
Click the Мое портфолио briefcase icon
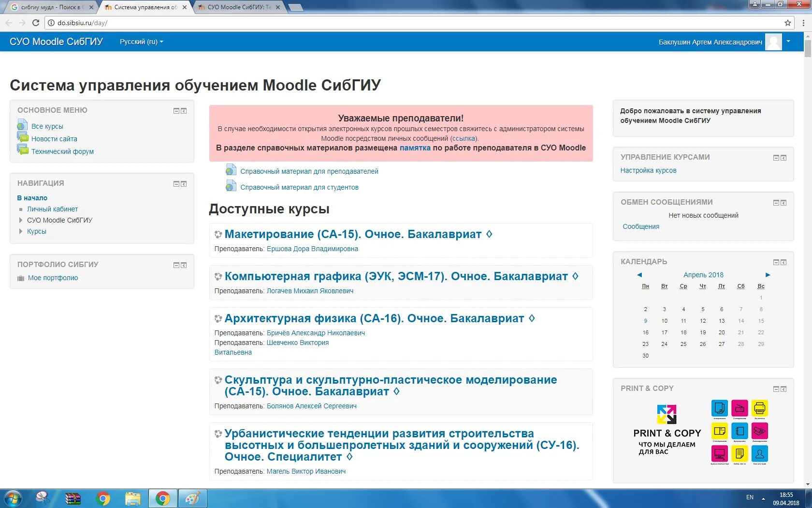[x=21, y=278]
